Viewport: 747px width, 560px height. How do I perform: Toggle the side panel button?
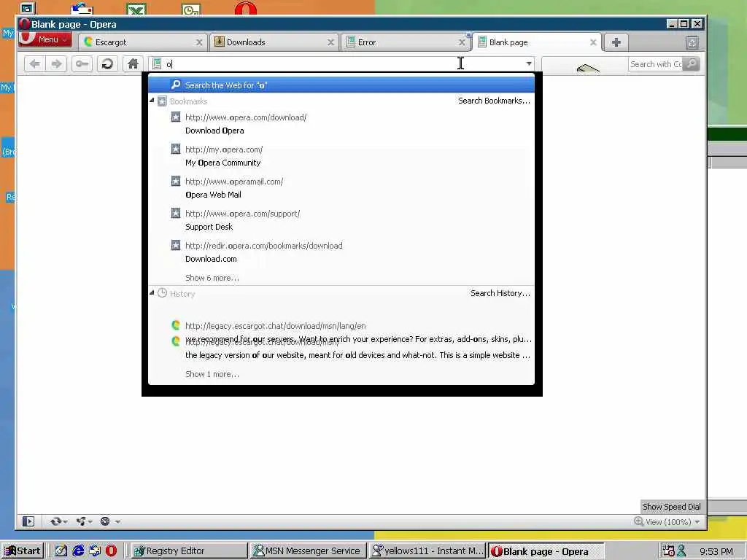(28, 521)
